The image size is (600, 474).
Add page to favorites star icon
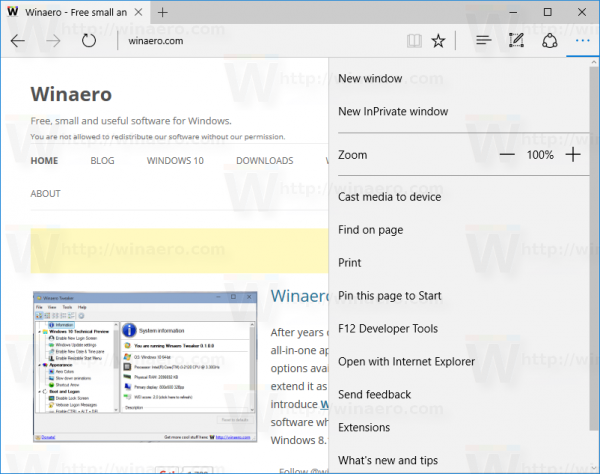pyautogui.click(x=438, y=41)
